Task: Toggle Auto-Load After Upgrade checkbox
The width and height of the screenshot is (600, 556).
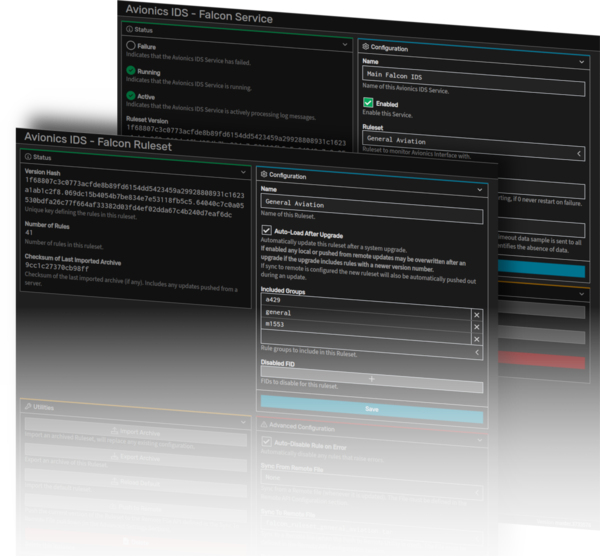Action: coord(266,229)
